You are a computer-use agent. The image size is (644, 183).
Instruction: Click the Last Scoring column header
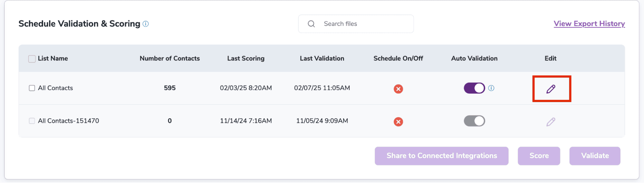coord(246,59)
